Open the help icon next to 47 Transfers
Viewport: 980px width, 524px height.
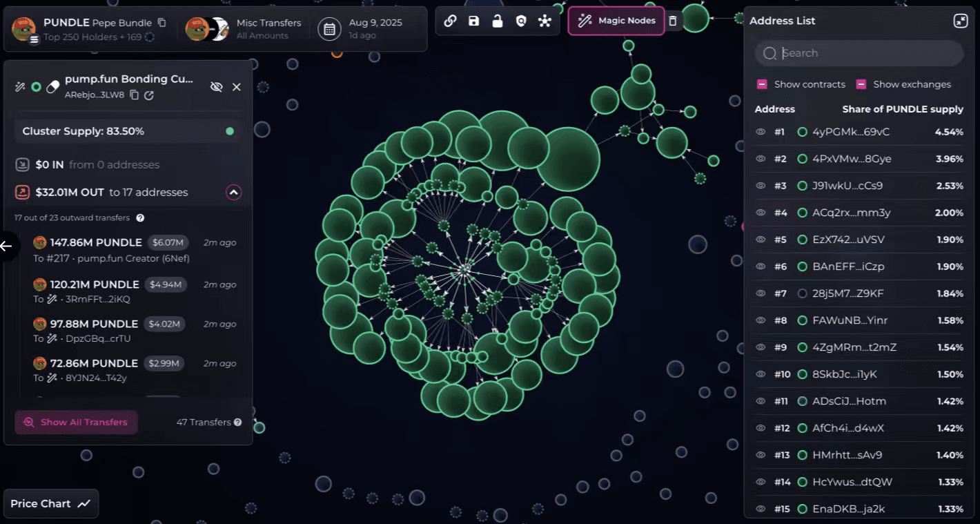[x=237, y=422]
